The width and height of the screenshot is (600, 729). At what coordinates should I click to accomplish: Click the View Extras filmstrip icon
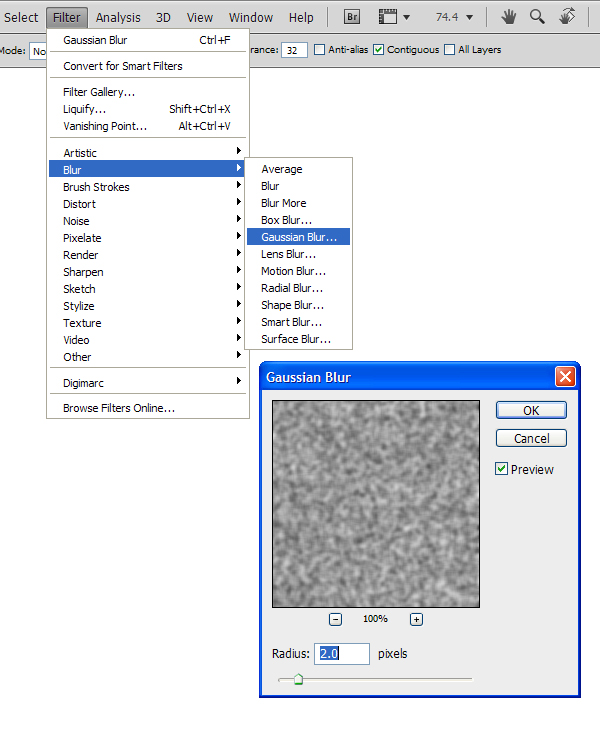click(x=388, y=17)
